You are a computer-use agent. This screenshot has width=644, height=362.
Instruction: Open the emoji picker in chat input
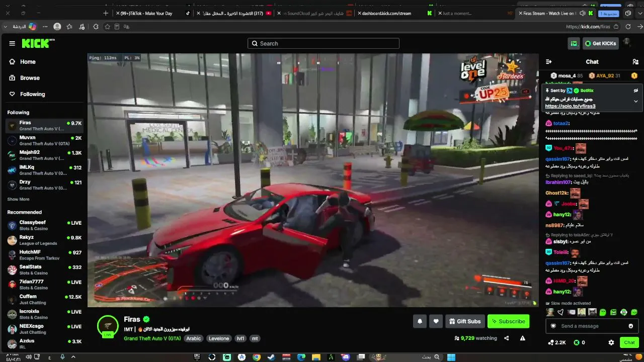tap(631, 326)
